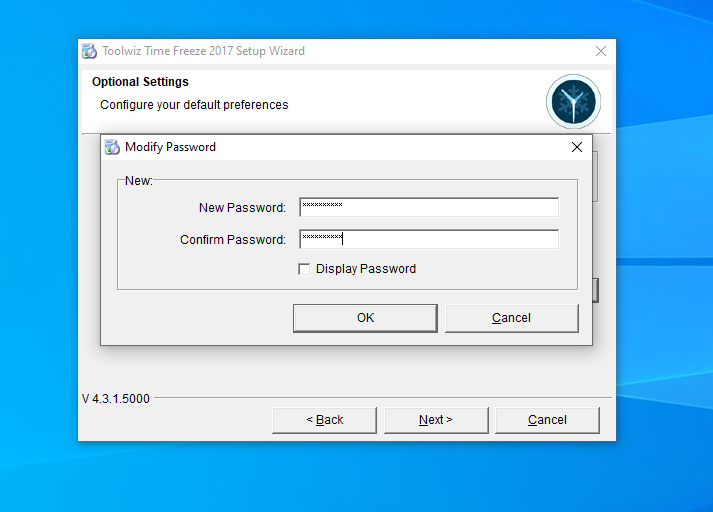Viewport: 713px width, 512px height.
Task: Confirm with the OK button
Action: click(x=365, y=318)
